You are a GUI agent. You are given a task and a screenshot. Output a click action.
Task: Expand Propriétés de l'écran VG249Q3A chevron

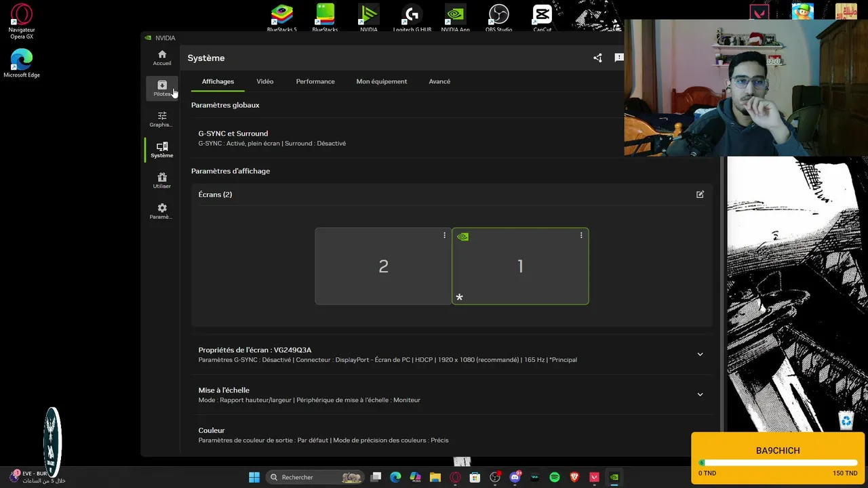(700, 354)
